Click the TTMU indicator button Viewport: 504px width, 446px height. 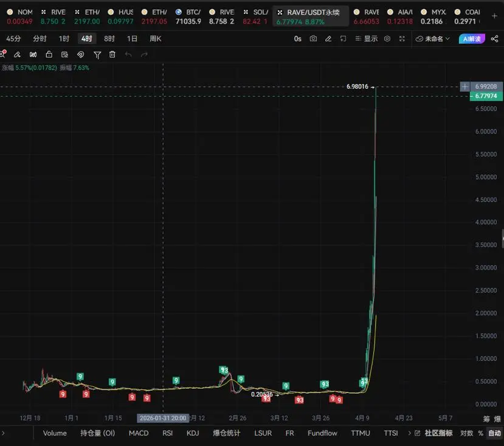coord(361,433)
